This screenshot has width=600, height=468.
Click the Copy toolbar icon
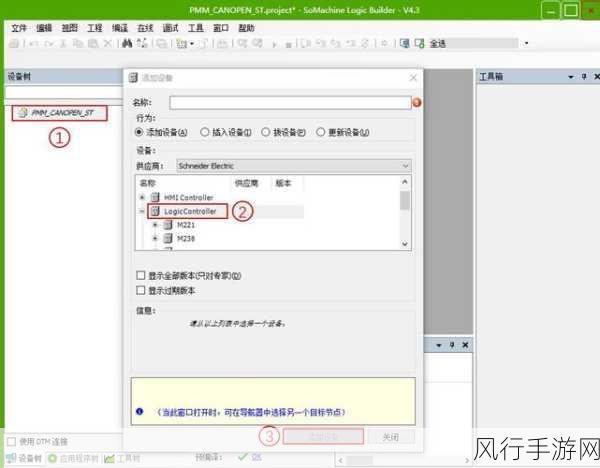click(78, 44)
